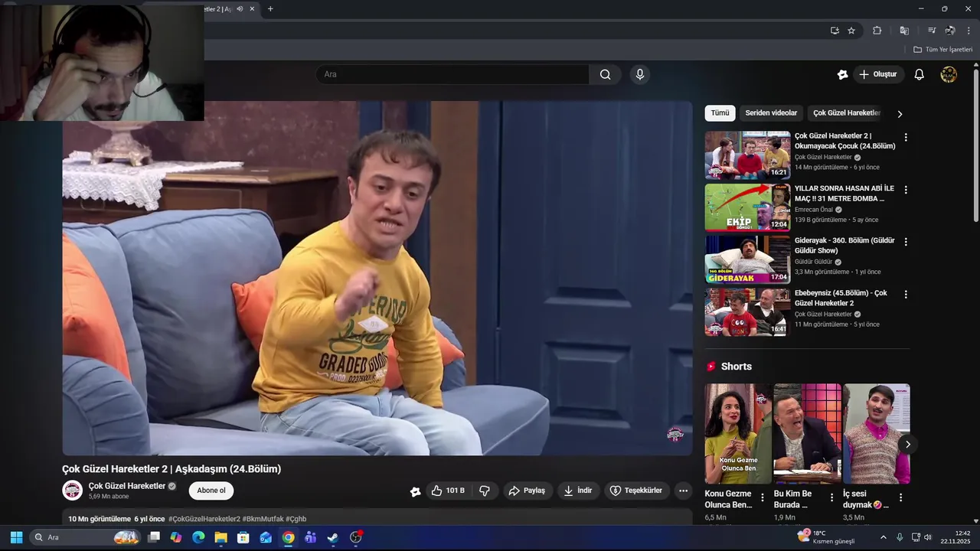Open Microsoft Edge from taskbar
Screen dimensions: 980x551
pos(198,537)
